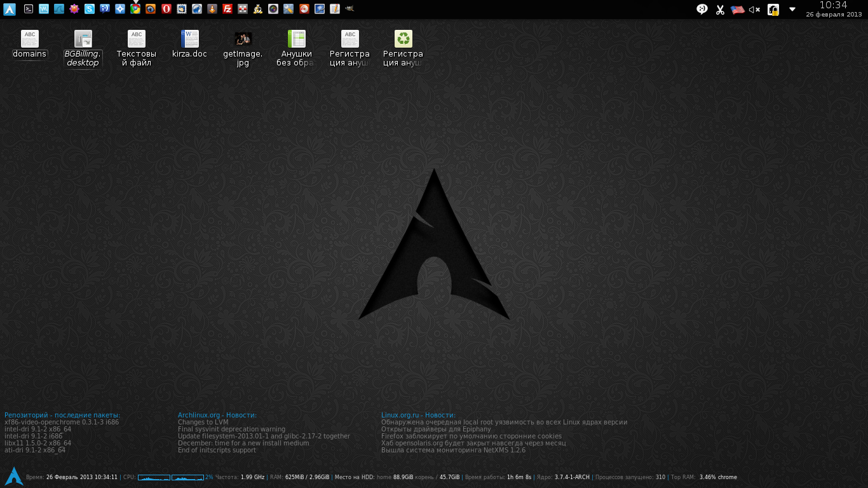Select the kirza.doc document

click(189, 44)
